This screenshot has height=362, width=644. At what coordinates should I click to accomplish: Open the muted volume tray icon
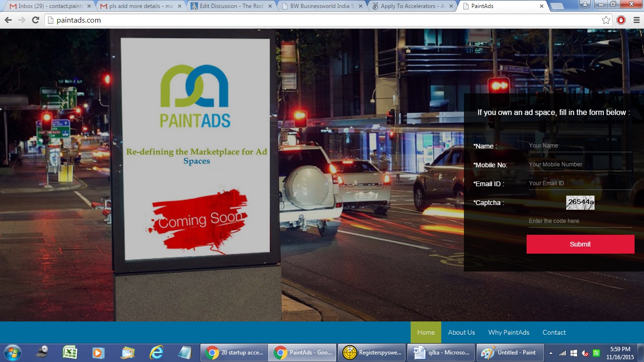(x=585, y=353)
